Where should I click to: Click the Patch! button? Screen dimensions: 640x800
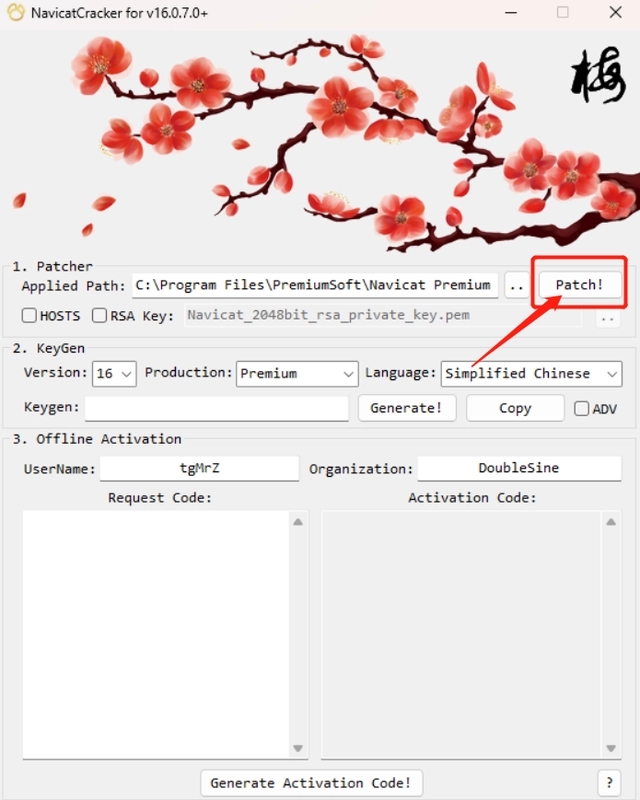tap(580, 285)
